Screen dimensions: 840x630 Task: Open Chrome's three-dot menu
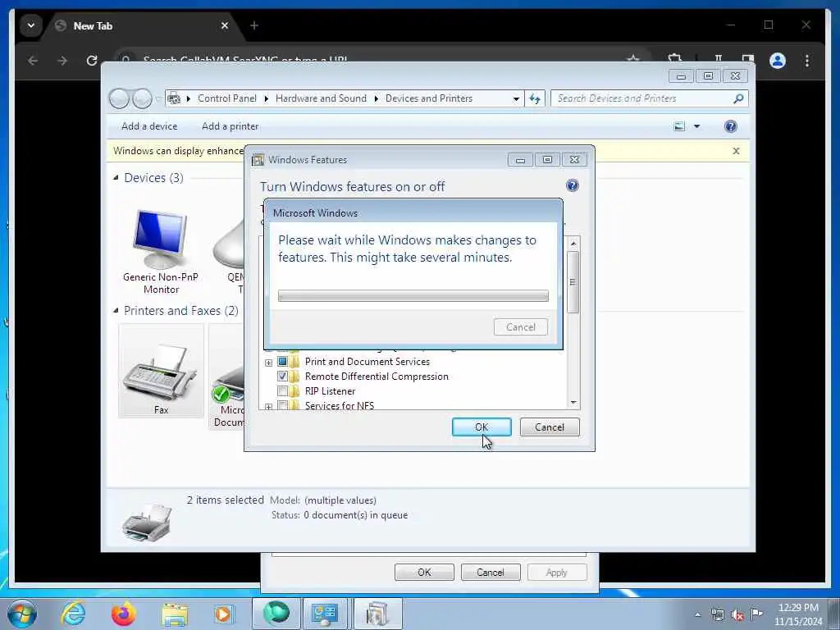click(x=807, y=61)
